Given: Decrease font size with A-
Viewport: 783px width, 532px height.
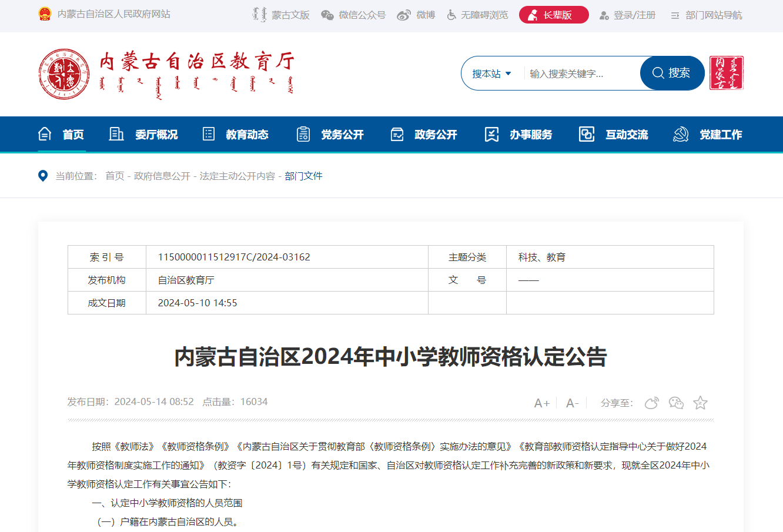Looking at the screenshot, I should coord(572,403).
